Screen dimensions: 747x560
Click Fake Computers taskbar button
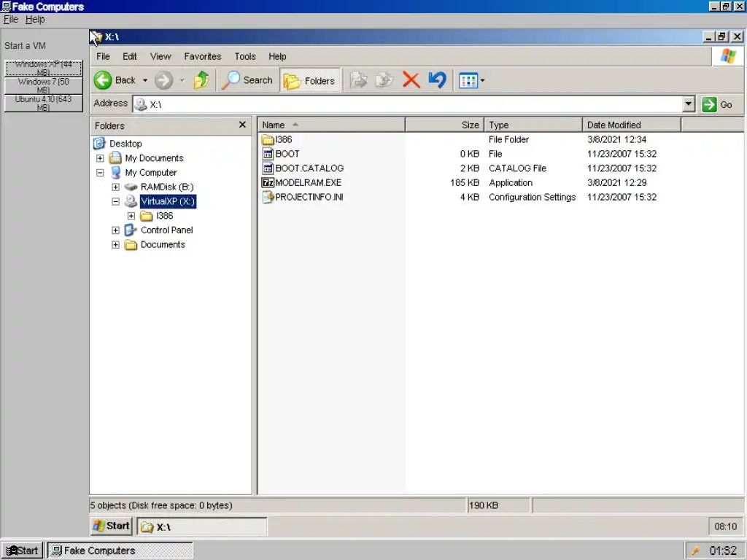click(x=120, y=551)
